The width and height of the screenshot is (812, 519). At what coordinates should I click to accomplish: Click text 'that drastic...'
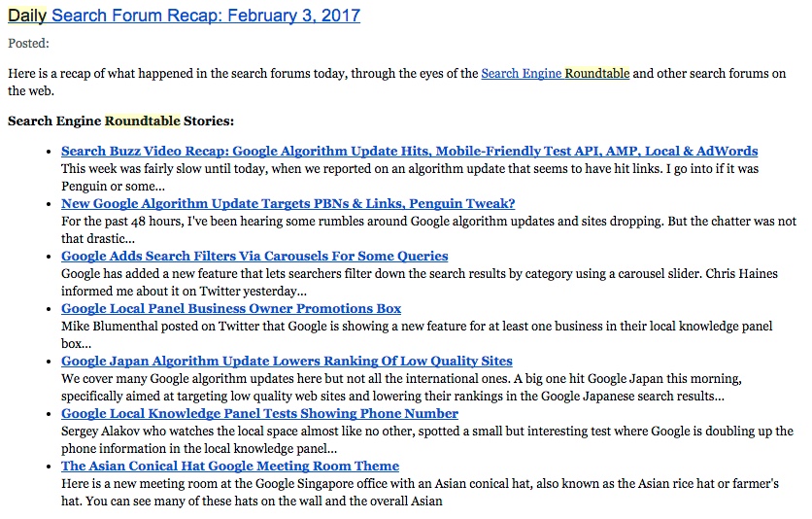point(98,239)
